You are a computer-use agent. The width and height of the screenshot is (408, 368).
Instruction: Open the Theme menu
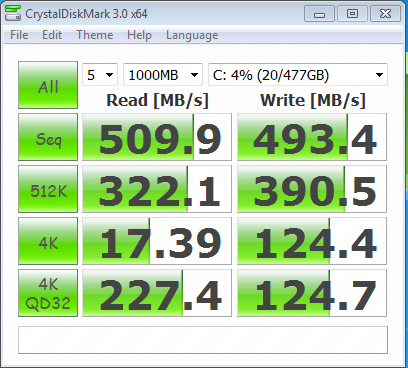[95, 35]
